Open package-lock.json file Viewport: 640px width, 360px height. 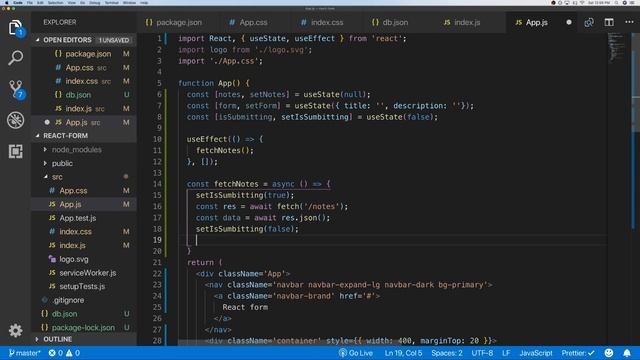tap(83, 327)
